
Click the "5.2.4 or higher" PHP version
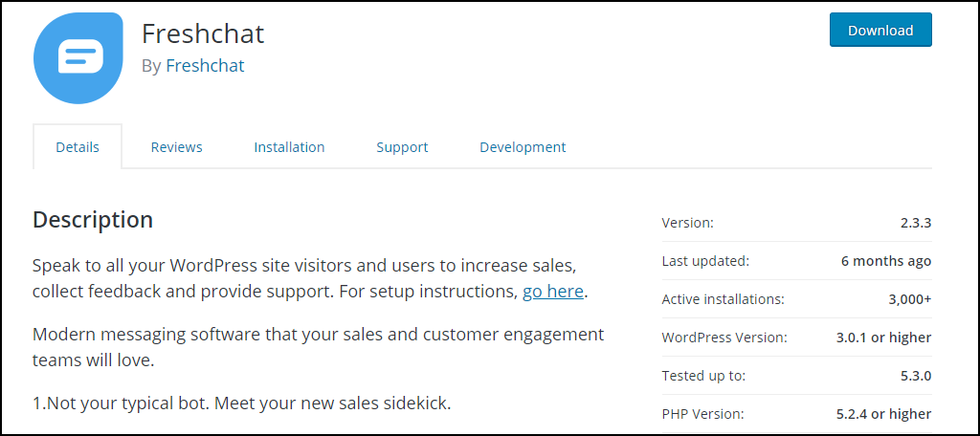click(883, 414)
